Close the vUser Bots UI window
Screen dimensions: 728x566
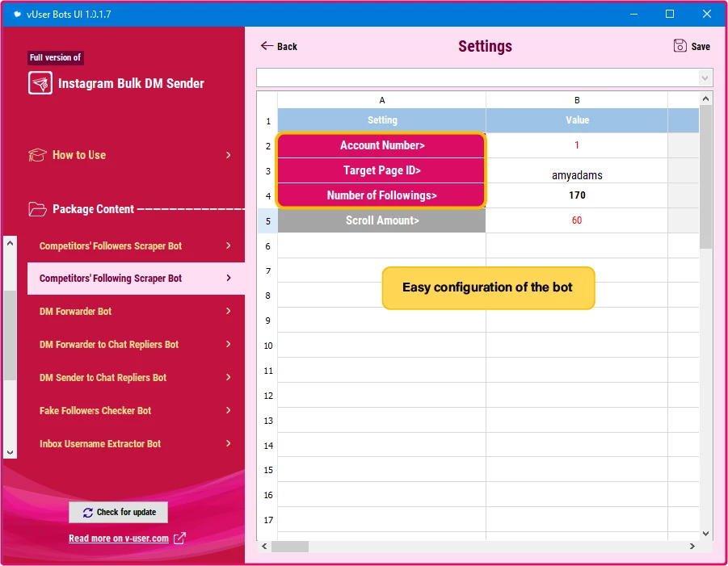(707, 14)
